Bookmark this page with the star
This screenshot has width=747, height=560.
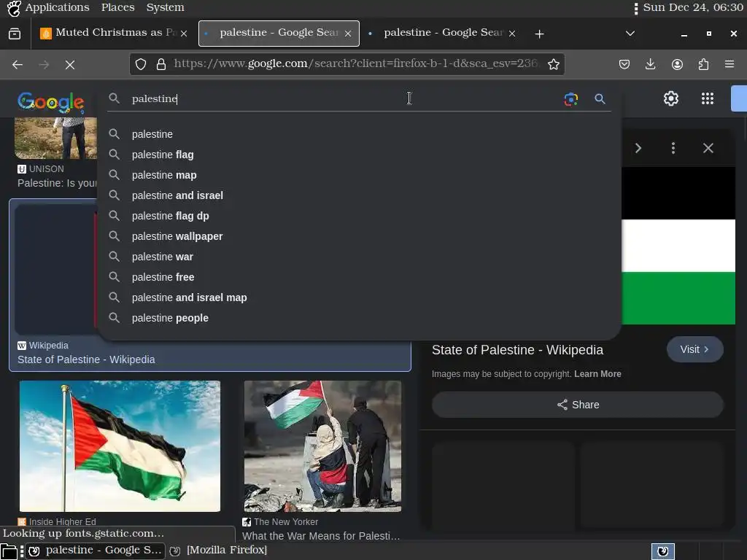tap(553, 64)
